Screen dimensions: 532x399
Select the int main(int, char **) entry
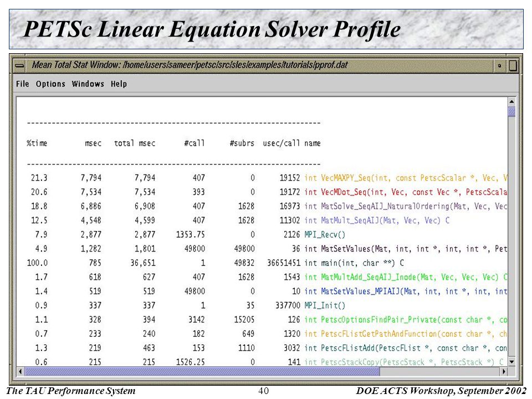coord(354,263)
